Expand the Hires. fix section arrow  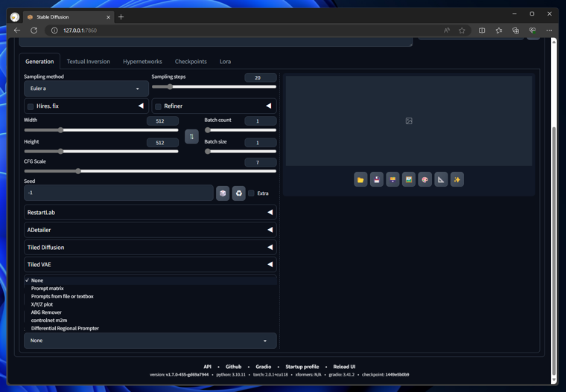click(141, 106)
